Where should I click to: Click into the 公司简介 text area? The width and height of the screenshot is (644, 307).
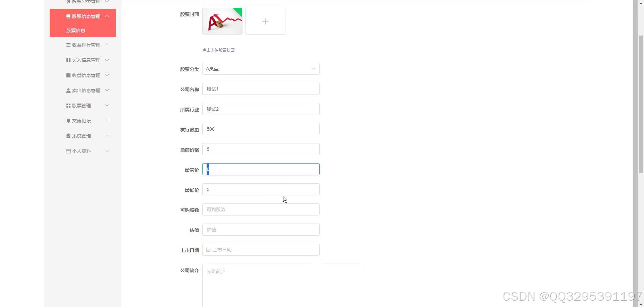282,285
